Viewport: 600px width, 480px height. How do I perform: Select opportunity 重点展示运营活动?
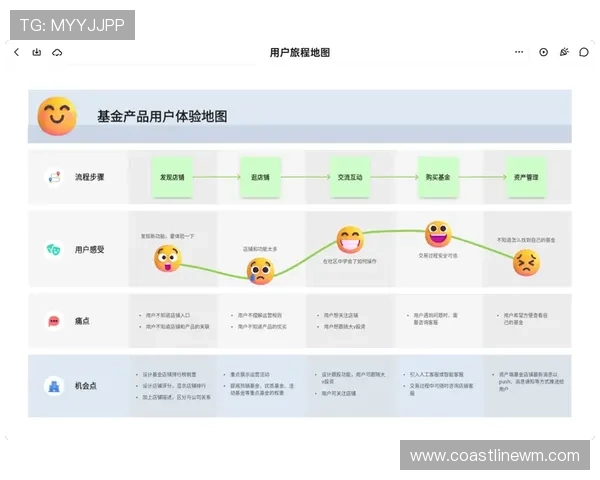click(250, 374)
